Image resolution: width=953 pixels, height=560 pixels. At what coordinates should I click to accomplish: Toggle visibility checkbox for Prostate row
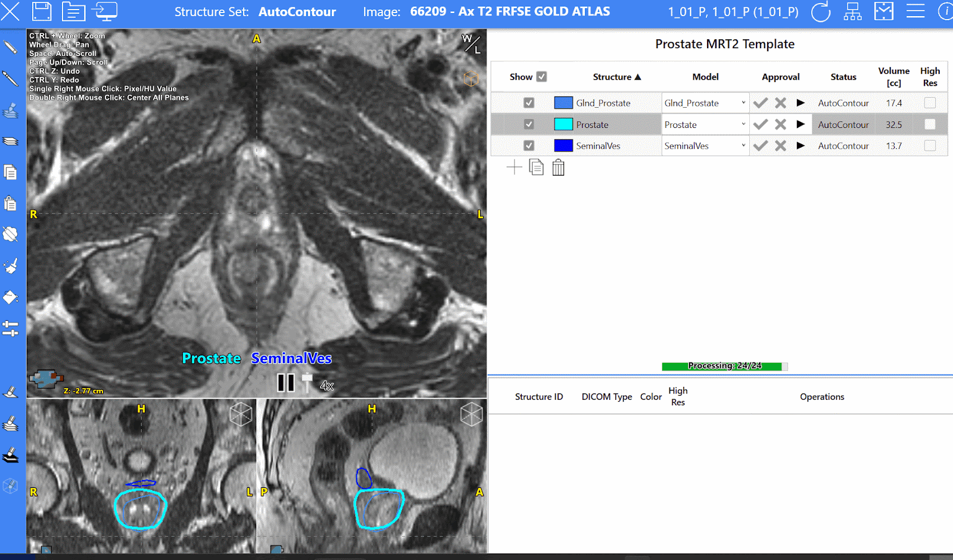pyautogui.click(x=529, y=124)
